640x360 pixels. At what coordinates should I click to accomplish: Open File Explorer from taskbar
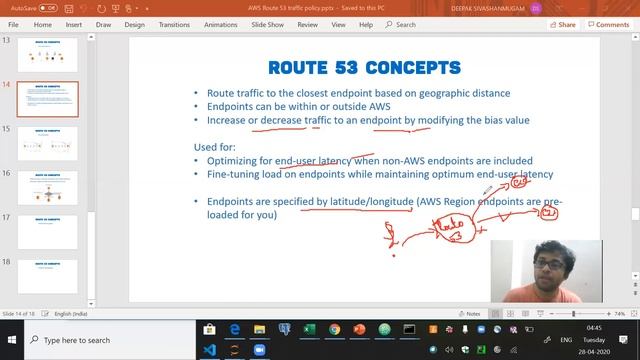[x=260, y=329]
